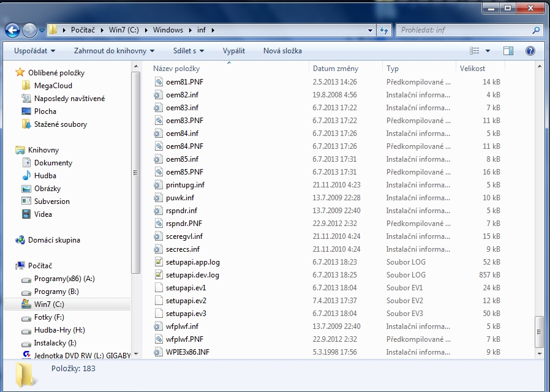
Task: Click the Vypálit button
Action: (x=233, y=51)
